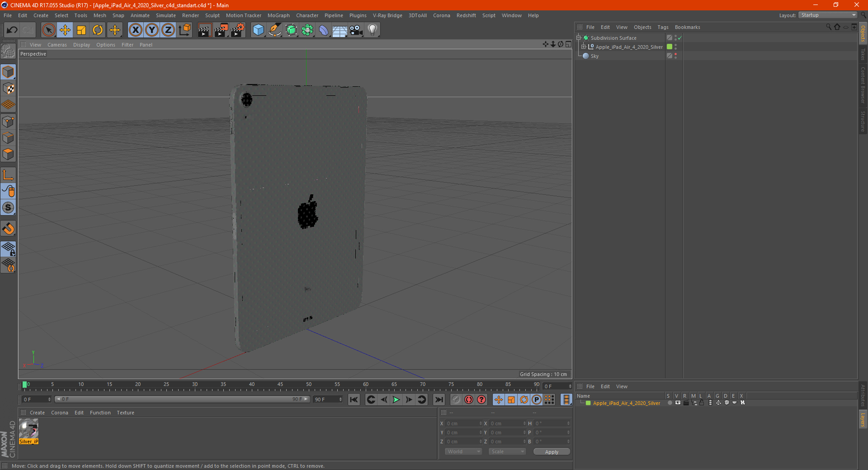Open the Objects panel Tags menu
The image size is (868, 470).
pos(663,27)
